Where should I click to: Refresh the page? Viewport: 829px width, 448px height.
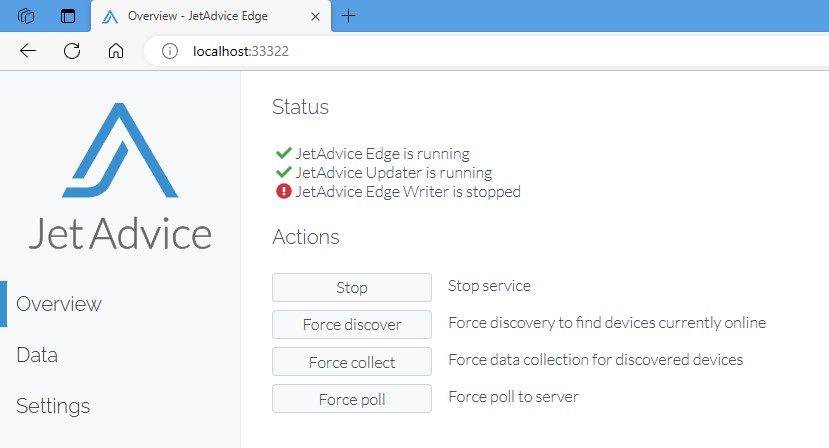pos(72,51)
